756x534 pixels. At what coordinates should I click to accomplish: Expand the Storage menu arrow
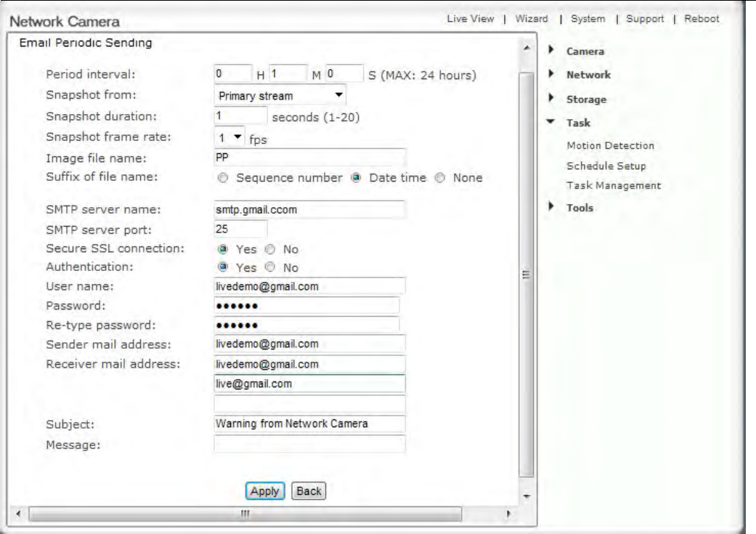coord(551,98)
